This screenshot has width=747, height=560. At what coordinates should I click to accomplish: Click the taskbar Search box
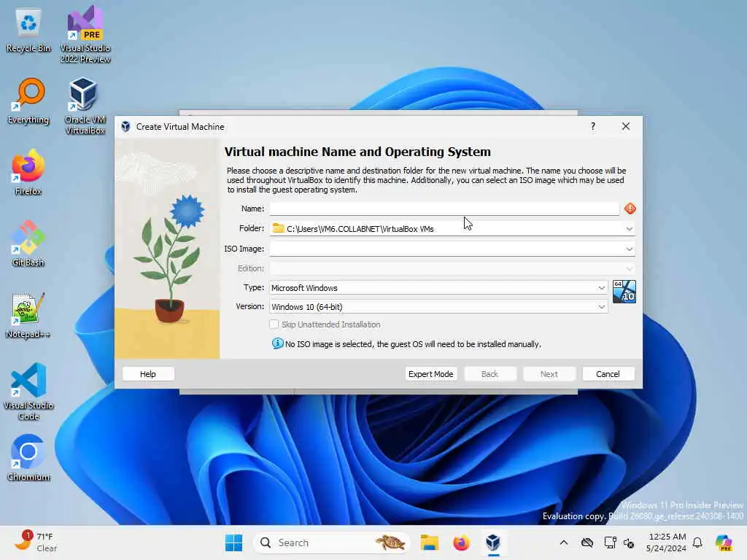[x=332, y=542]
